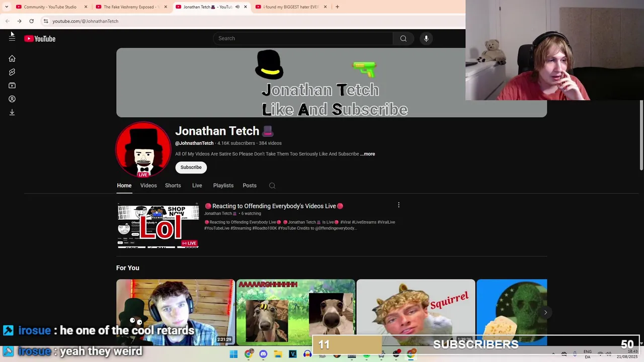Screen dimensions: 644x362
Task: Open the 2:21:29 video thumbnail
Action: pyautogui.click(x=176, y=312)
